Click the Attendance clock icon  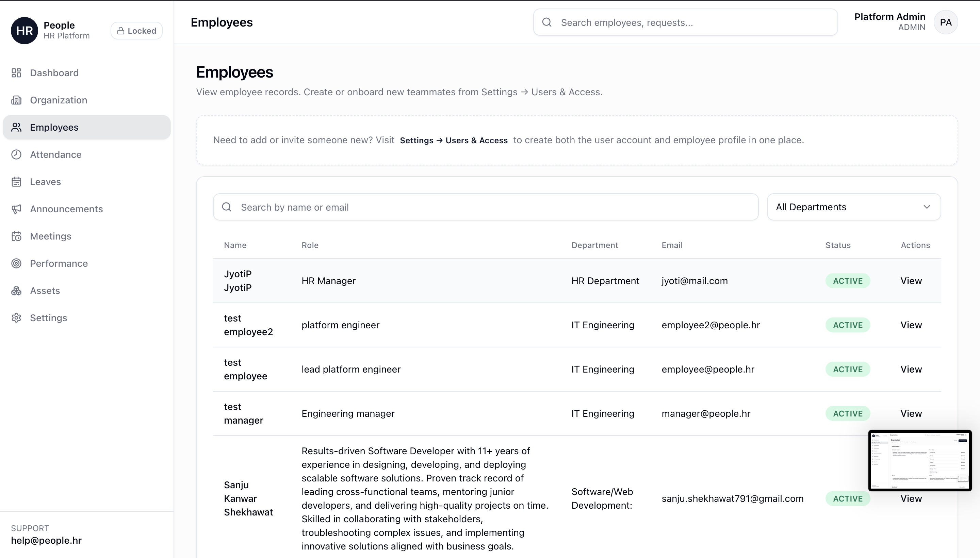[x=16, y=154]
